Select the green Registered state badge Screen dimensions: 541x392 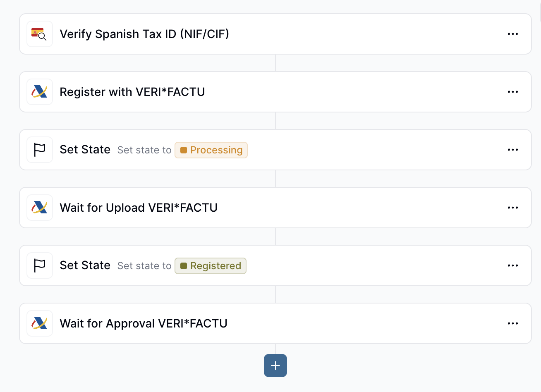[x=210, y=265]
